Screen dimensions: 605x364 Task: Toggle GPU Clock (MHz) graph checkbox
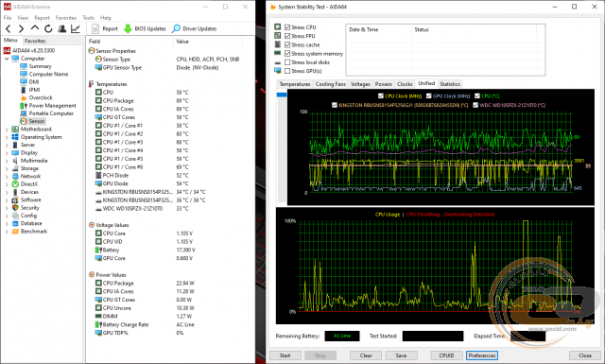[428, 96]
